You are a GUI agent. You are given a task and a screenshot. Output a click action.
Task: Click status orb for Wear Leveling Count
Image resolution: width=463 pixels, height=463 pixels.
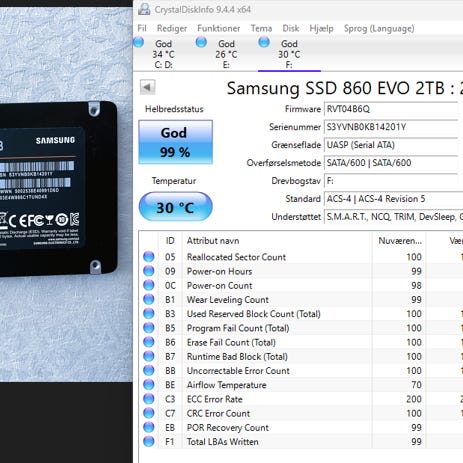point(149,299)
